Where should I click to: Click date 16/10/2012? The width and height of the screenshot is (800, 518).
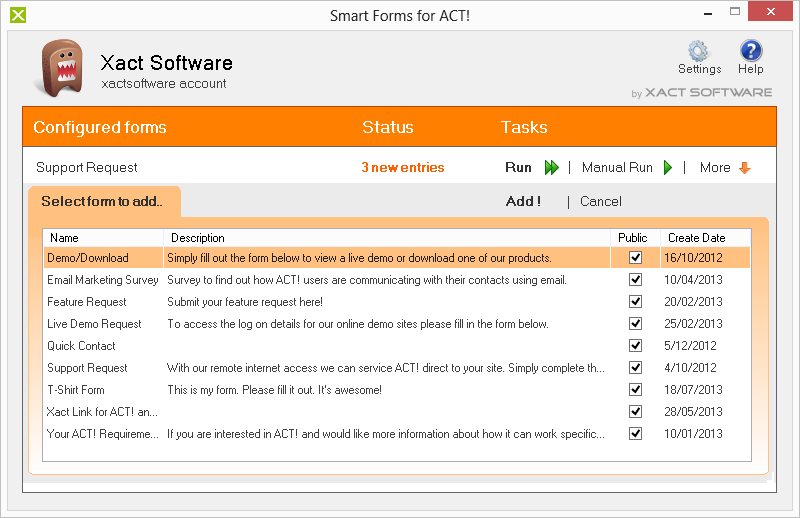coord(693,258)
